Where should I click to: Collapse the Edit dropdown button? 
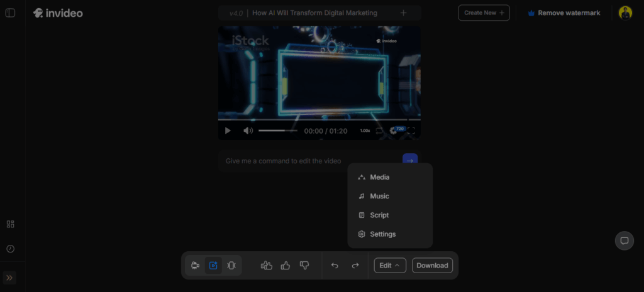coord(390,266)
